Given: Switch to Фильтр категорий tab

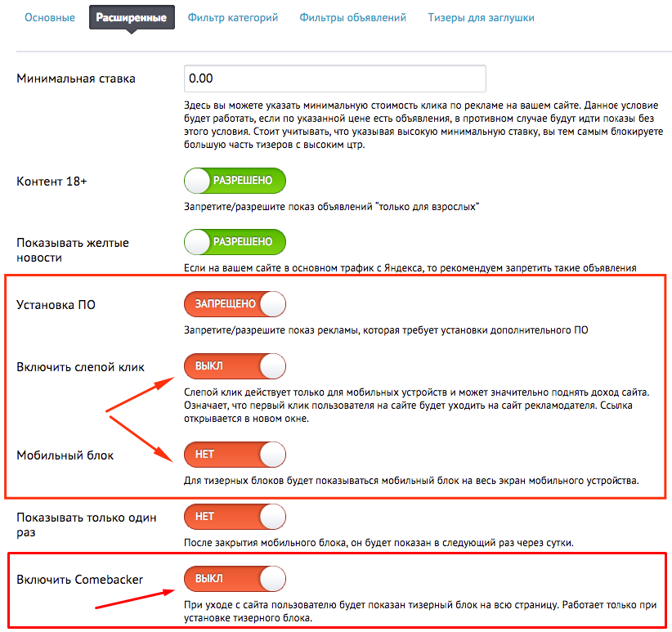Looking at the screenshot, I should (x=233, y=17).
